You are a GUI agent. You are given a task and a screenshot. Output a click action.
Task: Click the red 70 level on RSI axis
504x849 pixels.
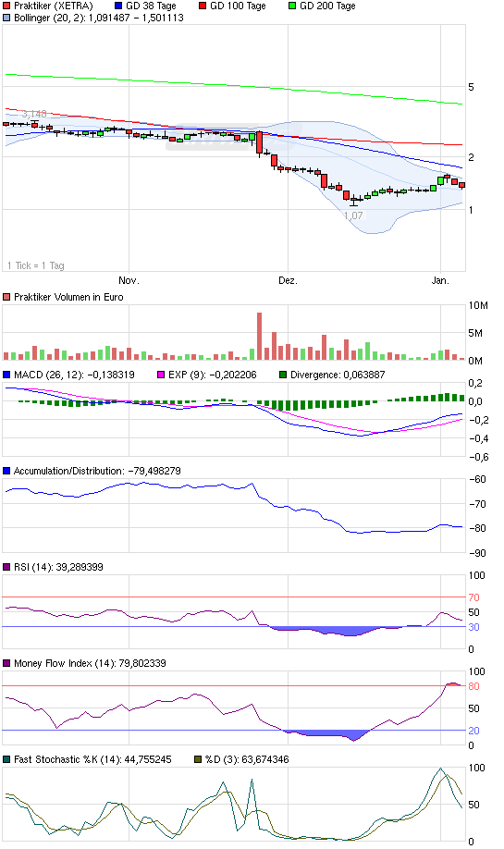tap(473, 597)
